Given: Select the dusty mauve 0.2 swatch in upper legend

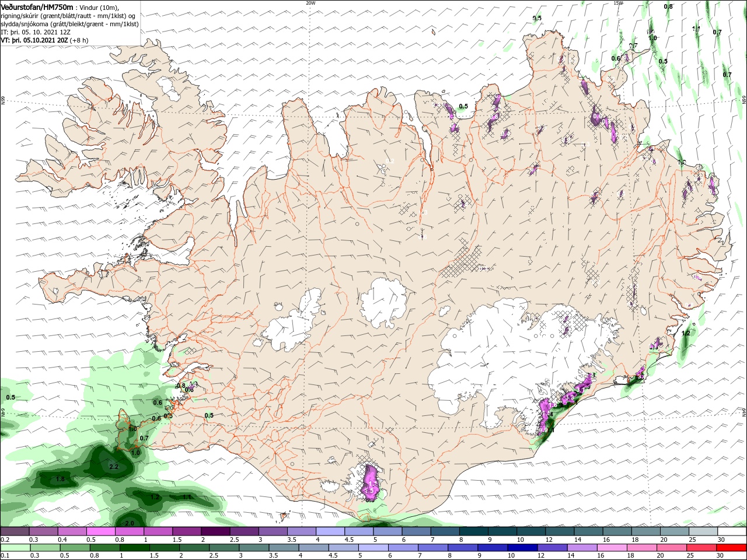Looking at the screenshot, I should 15,531.
